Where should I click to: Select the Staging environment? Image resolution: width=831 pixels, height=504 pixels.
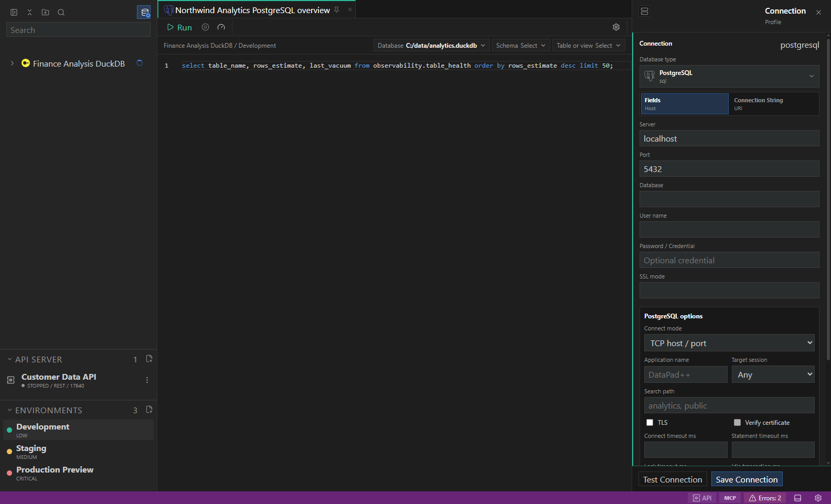[79, 452]
